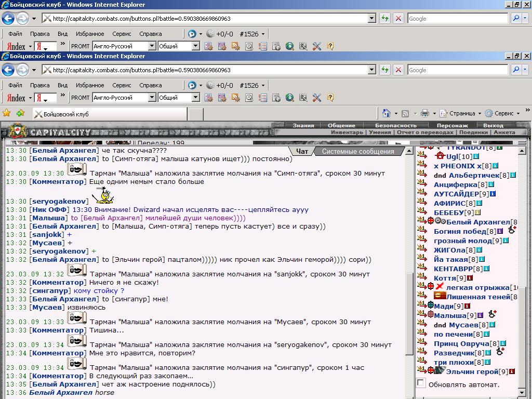Open the Общение game menu
The image size is (532, 399).
click(x=341, y=125)
